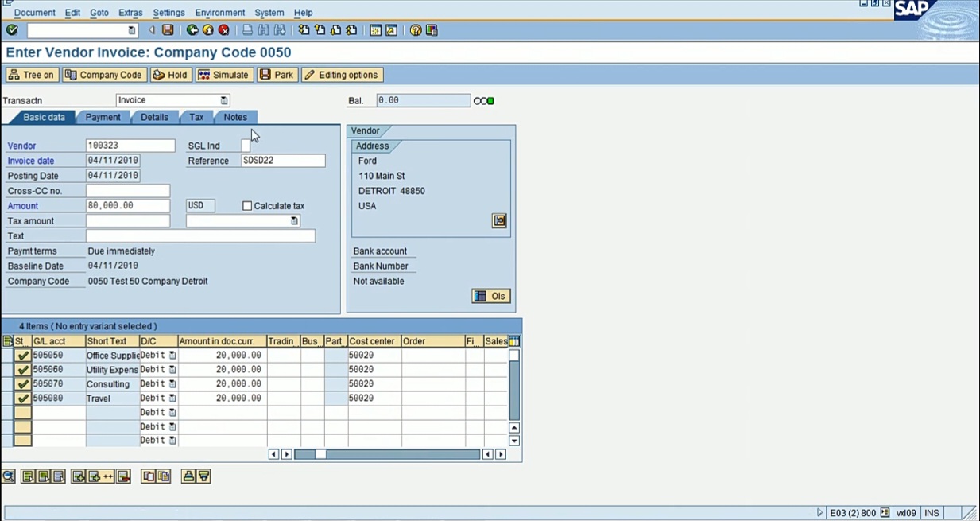Screen dimensions: 980x521
Task: Click the Company Code button
Action: coord(104,75)
